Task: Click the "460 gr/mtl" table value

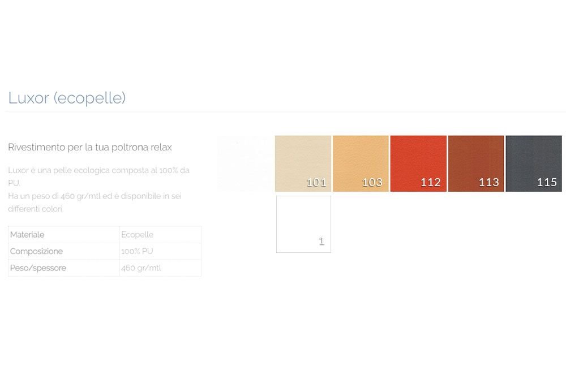Action: (141, 268)
